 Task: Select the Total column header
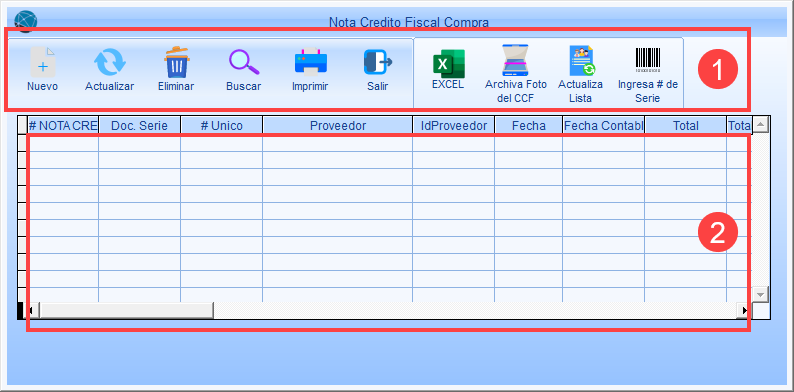click(686, 126)
